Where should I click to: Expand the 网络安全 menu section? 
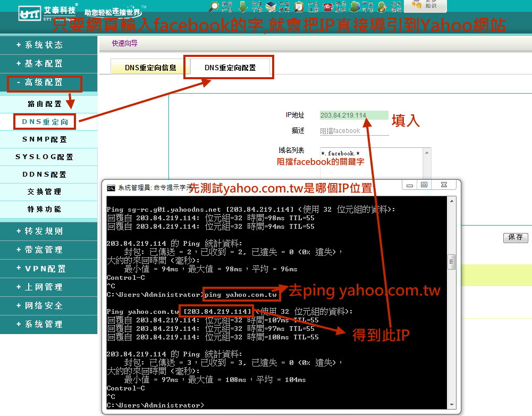48,306
